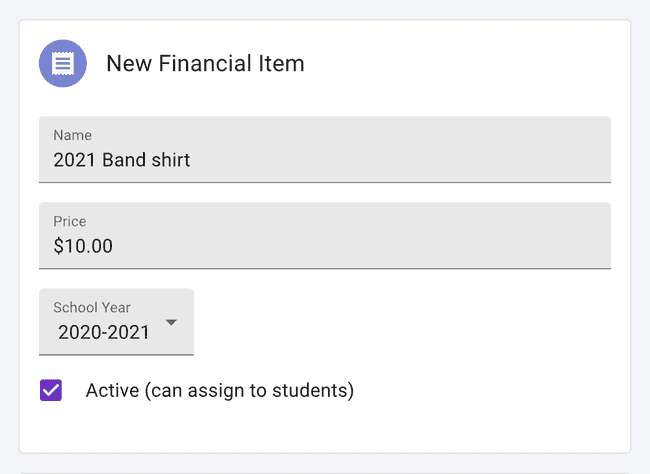Toggle the "Active (can assign to students)" label

pyautogui.click(x=220, y=390)
